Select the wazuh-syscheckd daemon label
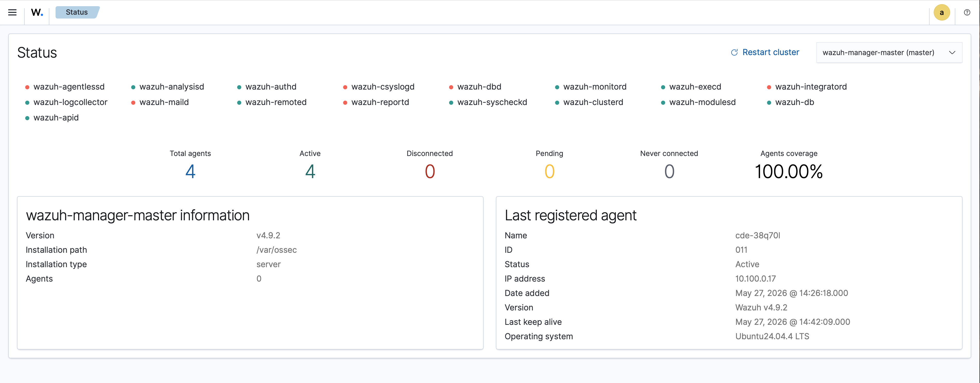Image resolution: width=980 pixels, height=383 pixels. coord(492,102)
